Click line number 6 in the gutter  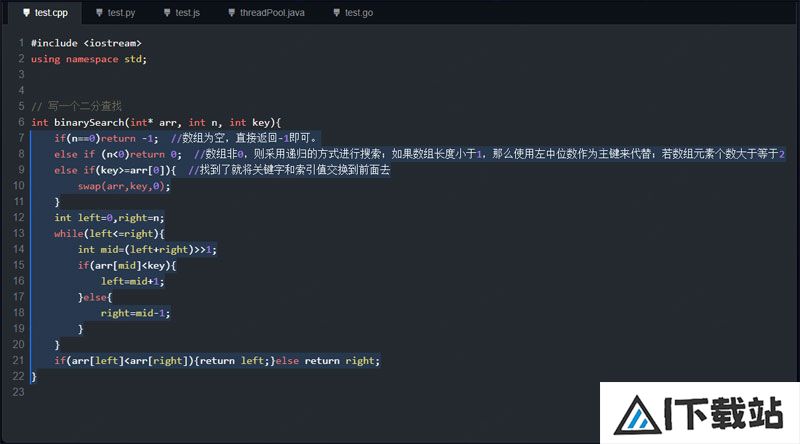coord(21,122)
